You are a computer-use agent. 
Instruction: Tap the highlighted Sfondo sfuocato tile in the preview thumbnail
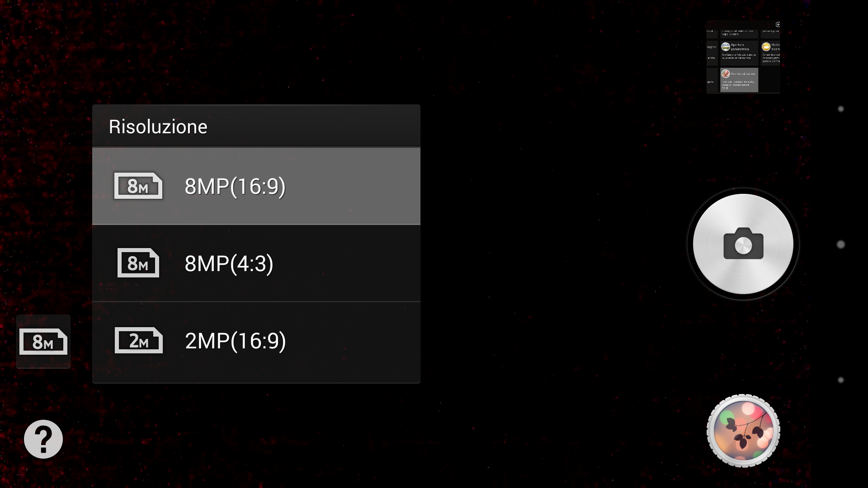pos(739,80)
